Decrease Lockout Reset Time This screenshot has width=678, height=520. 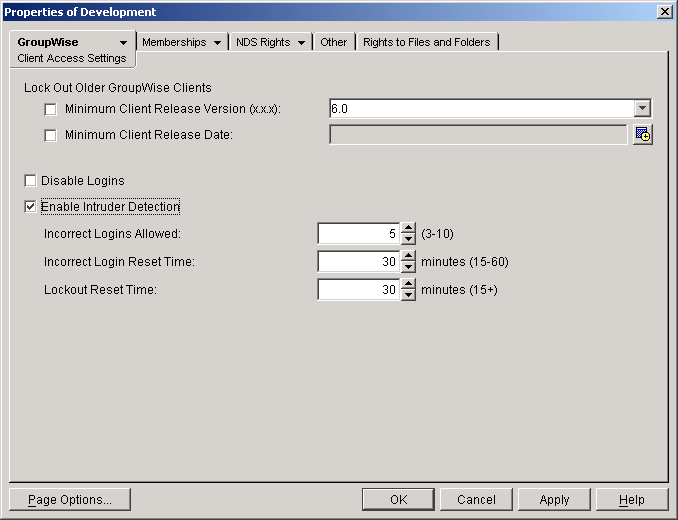click(x=408, y=295)
